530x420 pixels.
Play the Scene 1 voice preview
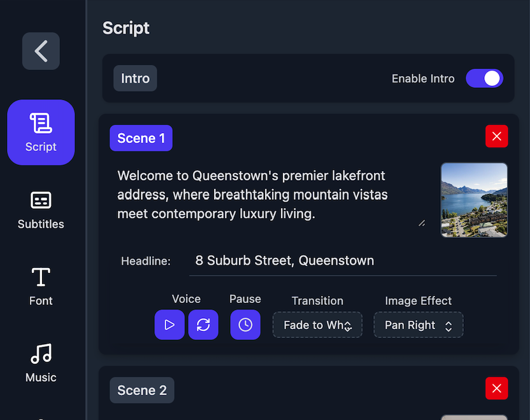169,325
